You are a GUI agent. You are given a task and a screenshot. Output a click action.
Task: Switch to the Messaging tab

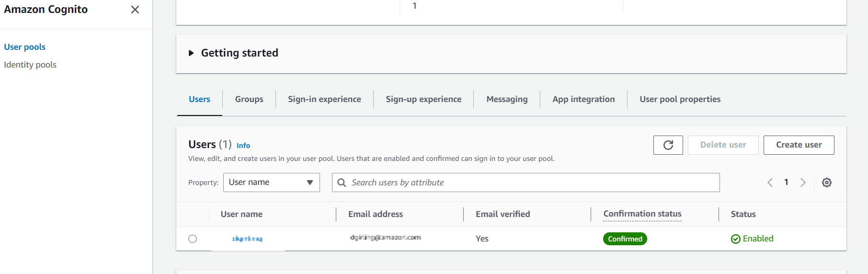[507, 99]
